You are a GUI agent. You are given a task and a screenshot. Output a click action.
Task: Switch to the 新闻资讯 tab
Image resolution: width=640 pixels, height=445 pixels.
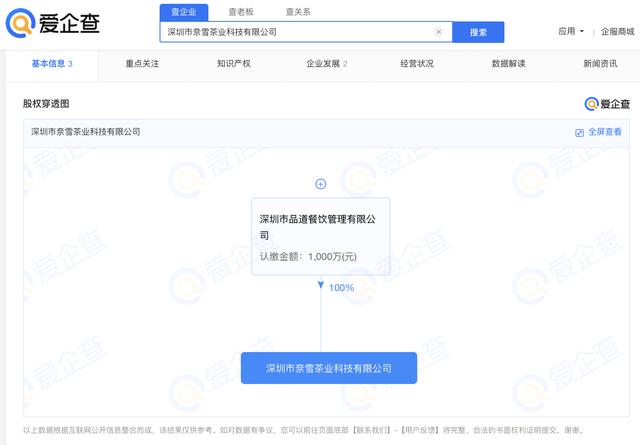pos(600,64)
